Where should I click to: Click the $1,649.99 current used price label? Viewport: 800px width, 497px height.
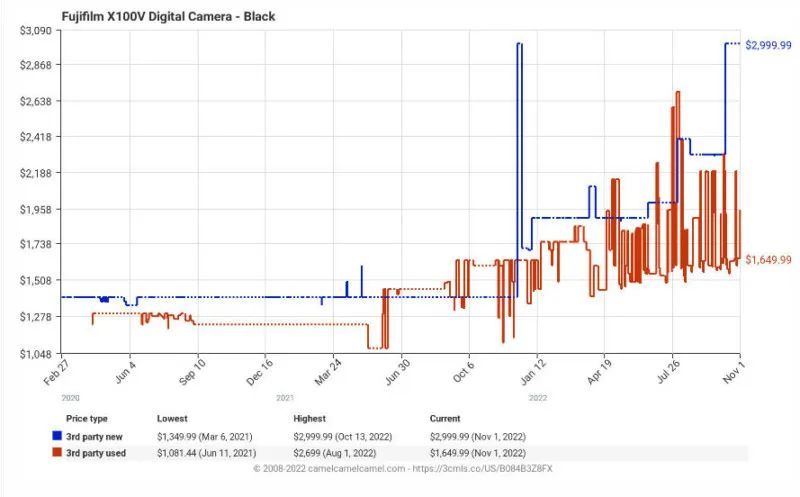[x=768, y=260]
